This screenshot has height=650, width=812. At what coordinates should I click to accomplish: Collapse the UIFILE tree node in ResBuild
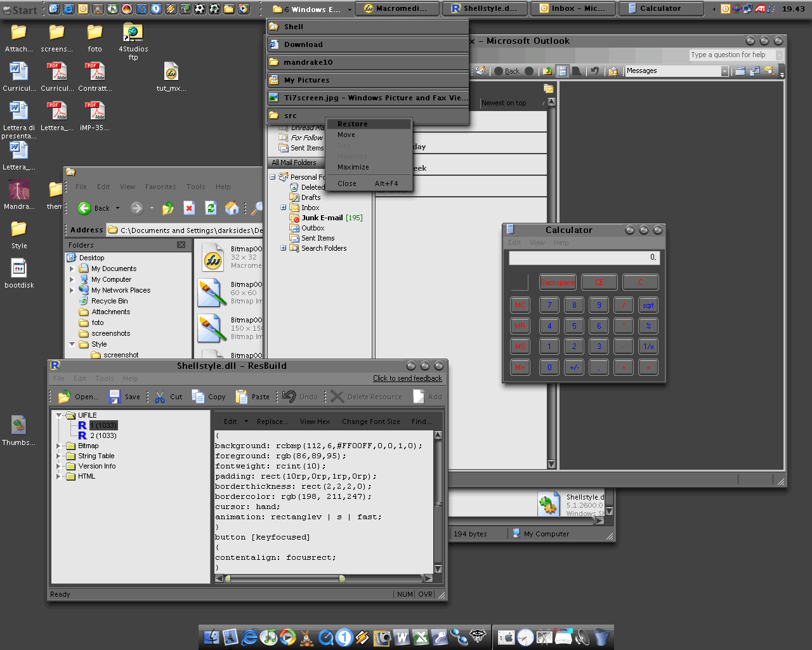pyautogui.click(x=59, y=415)
